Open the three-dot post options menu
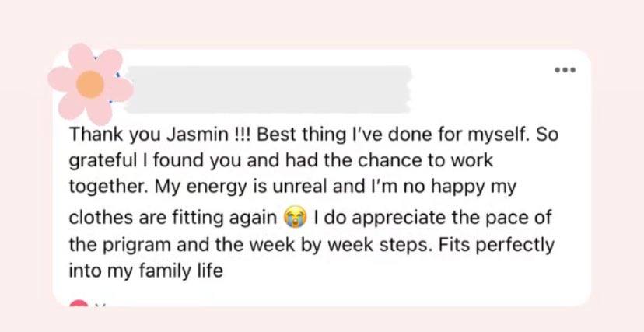Screen dimensions: 644x332 [x=565, y=70]
